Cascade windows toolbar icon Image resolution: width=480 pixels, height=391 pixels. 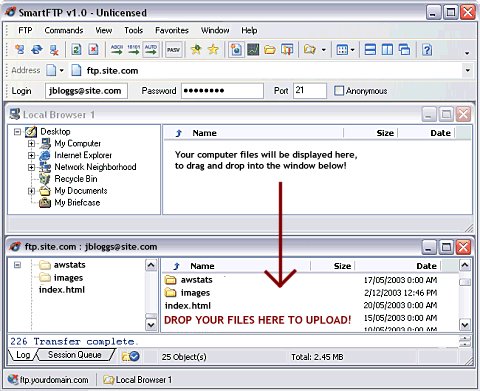coord(404,50)
